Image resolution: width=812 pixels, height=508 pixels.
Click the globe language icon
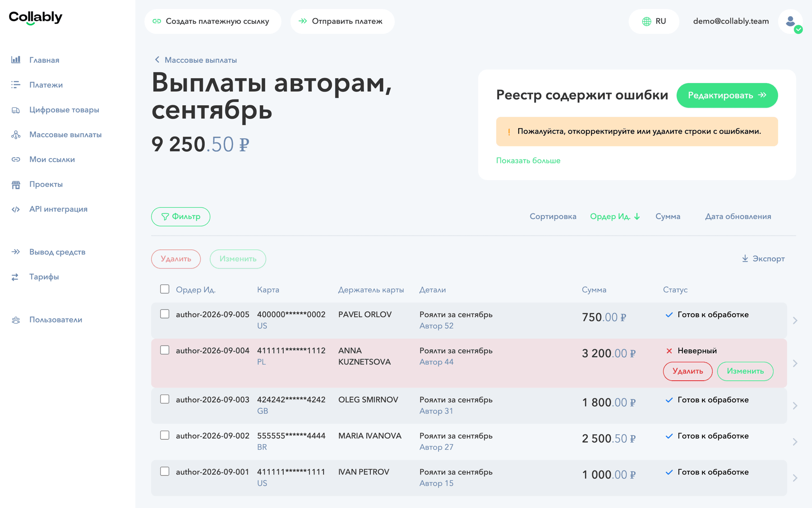(x=646, y=21)
